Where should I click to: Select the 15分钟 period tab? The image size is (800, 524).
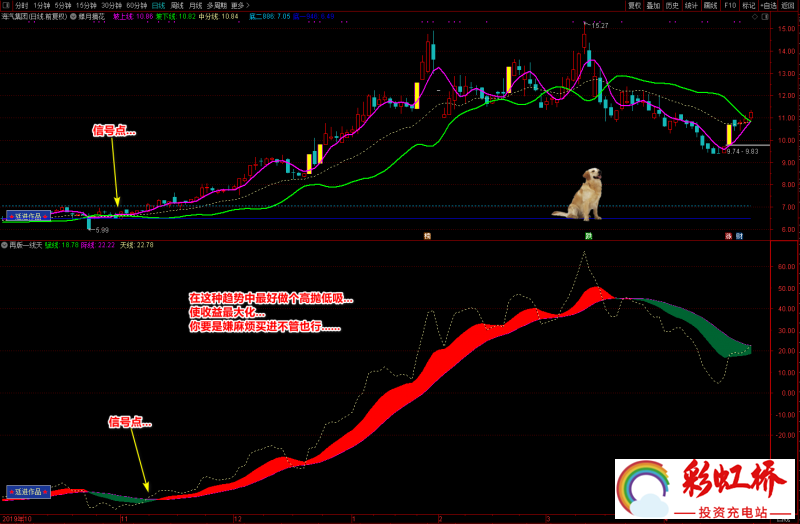86,6
